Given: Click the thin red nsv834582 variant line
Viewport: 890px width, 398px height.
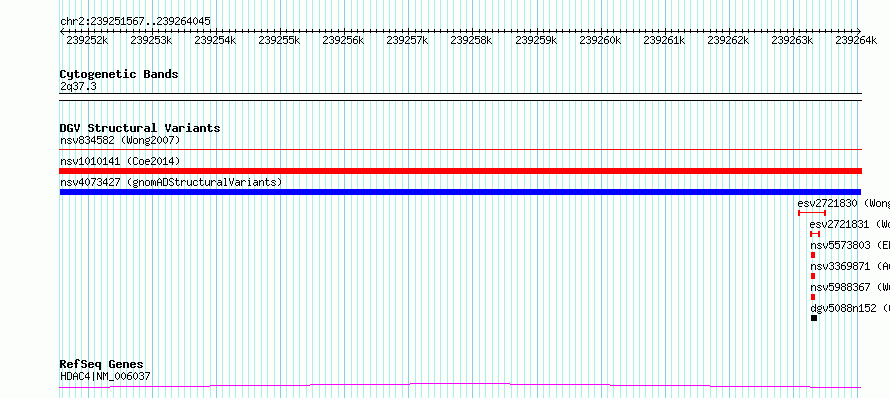Looking at the screenshot, I should click(460, 150).
